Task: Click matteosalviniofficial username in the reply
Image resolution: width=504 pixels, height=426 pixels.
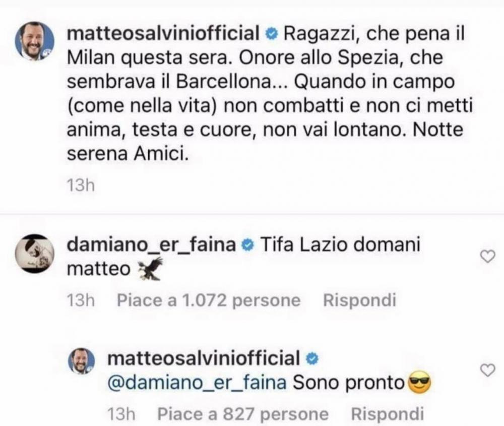Action: pos(204,358)
